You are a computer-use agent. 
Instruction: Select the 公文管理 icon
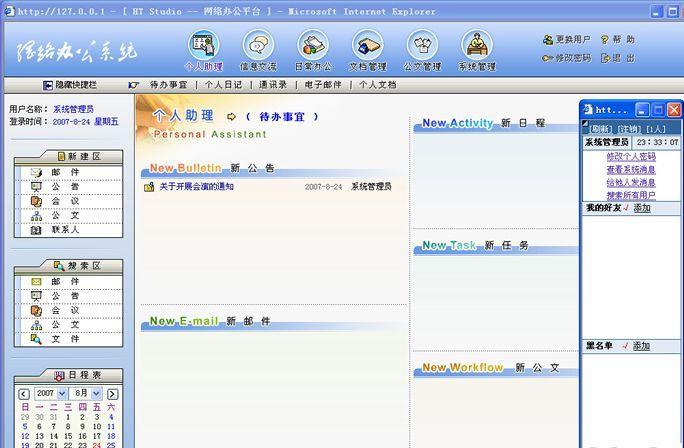[x=422, y=46]
